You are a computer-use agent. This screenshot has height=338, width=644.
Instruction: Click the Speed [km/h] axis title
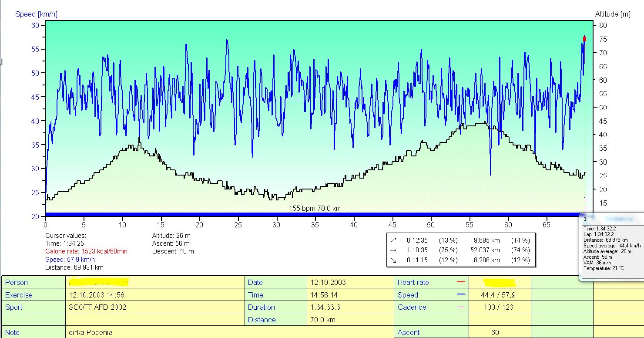click(36, 14)
